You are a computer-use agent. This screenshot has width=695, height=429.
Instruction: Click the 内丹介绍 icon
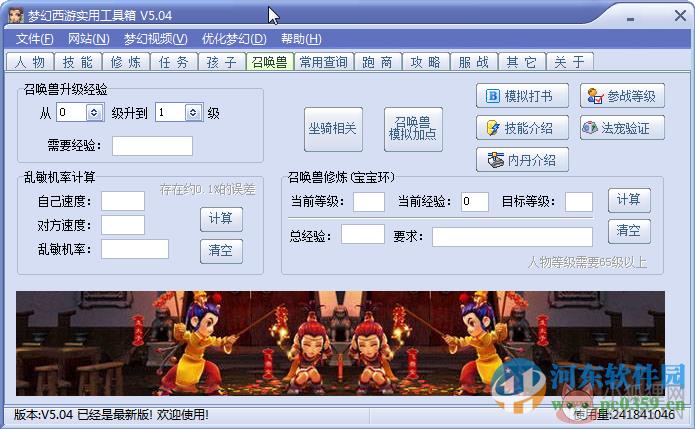tap(496, 160)
